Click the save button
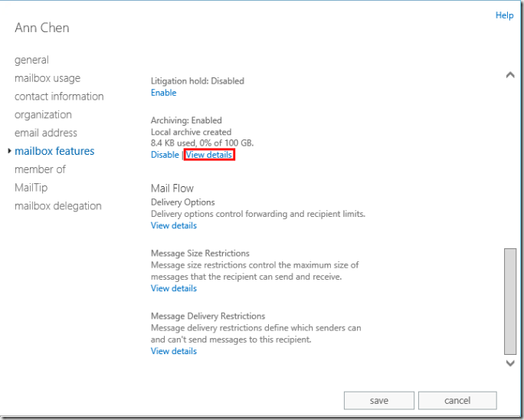Viewport: 524px width, 420px height. (378, 400)
